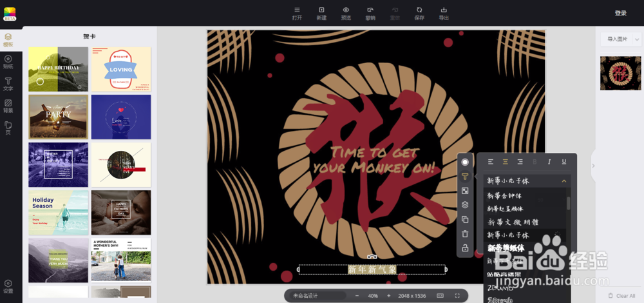Open 设置 settings at sidebar bottom

8,286
